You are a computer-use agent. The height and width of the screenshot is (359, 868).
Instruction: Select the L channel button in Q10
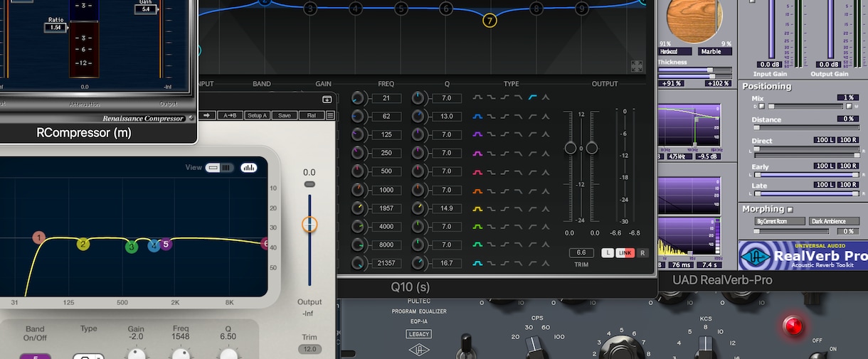tap(608, 253)
